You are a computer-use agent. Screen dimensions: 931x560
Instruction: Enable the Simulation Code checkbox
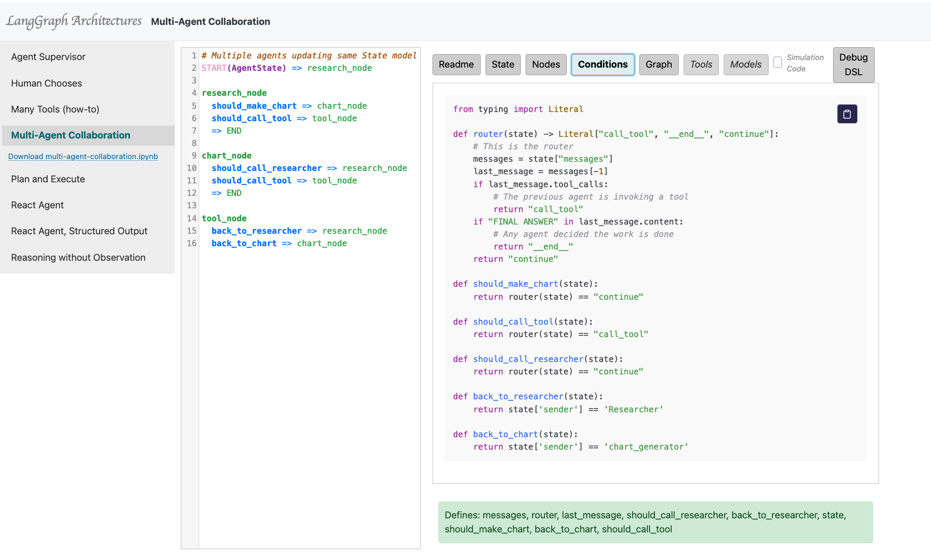[x=777, y=63]
